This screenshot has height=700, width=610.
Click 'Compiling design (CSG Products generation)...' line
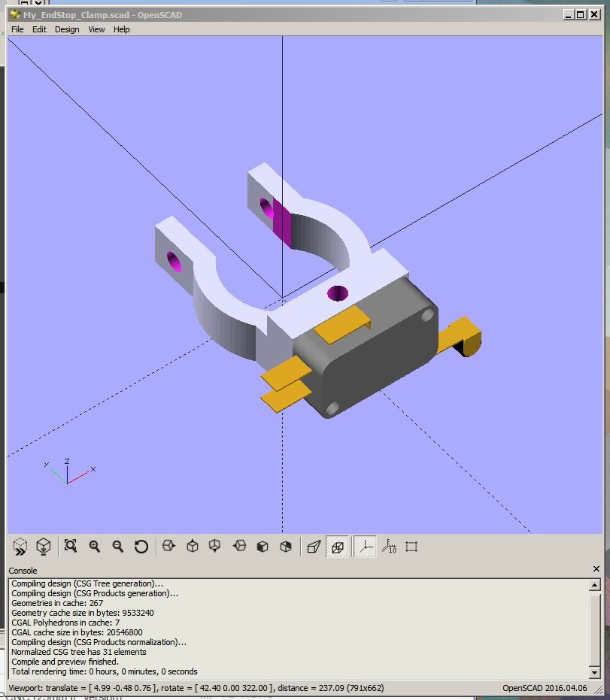(95, 593)
